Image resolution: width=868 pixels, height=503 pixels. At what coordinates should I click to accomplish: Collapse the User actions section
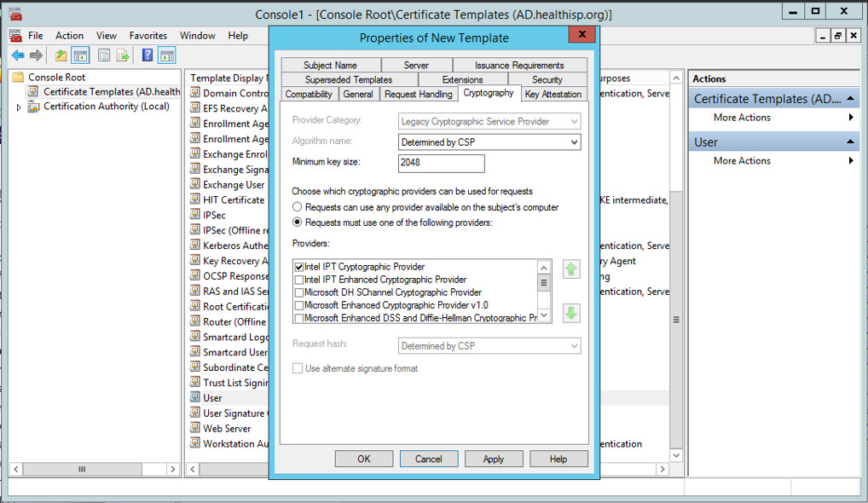850,142
